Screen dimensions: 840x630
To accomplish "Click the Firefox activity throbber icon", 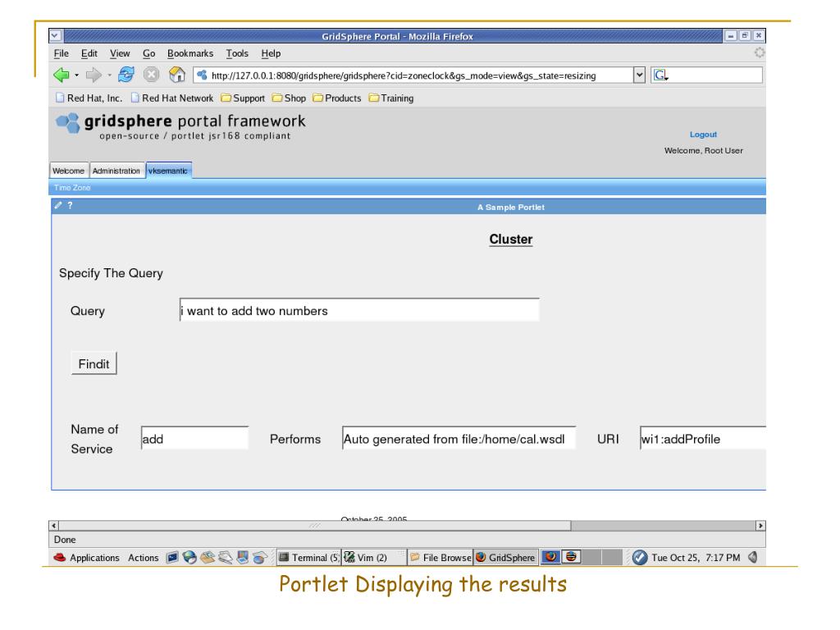I will coord(759,52).
